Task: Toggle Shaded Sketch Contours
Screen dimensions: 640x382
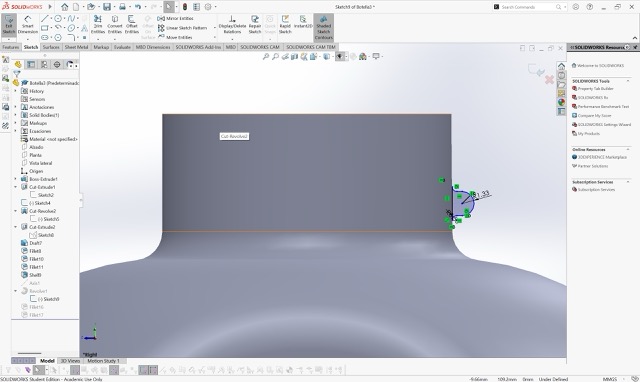Action: click(x=323, y=27)
